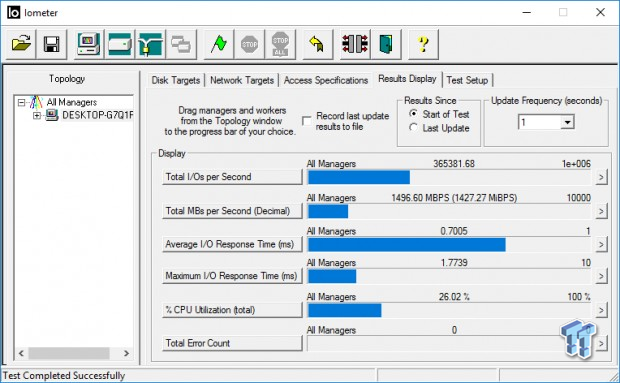Click CPU Utilization progress bar
Image resolution: width=620 pixels, height=383 pixels.
pos(449,310)
